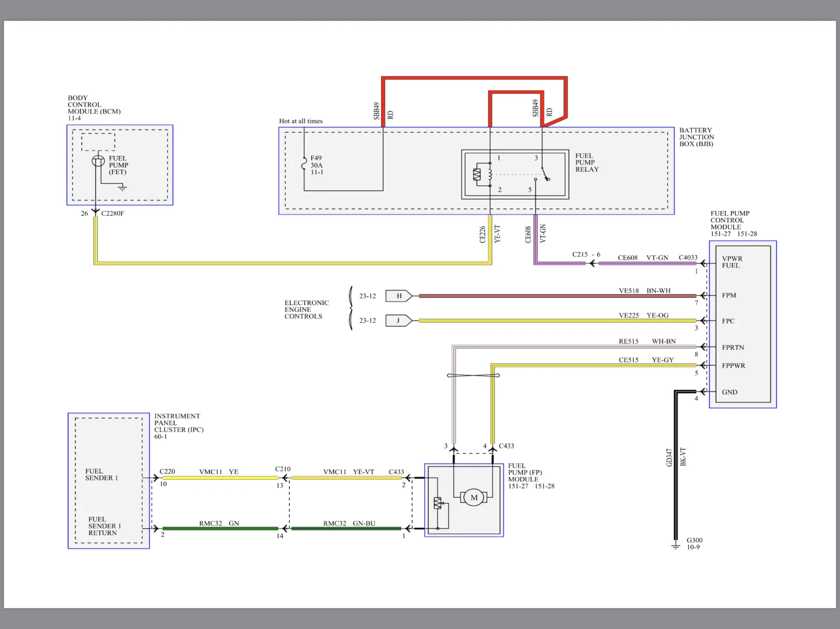Click the GND pin label
The image size is (840, 629).
(x=730, y=392)
